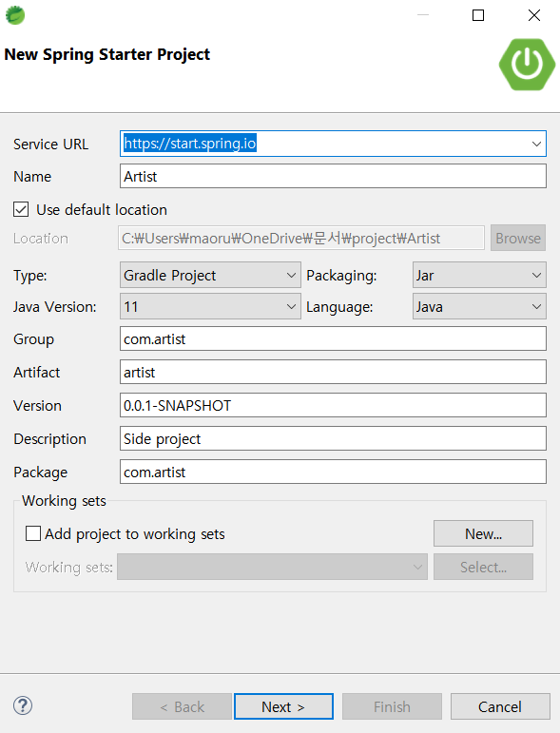Click the Package label
The image size is (560, 733).
coord(40,473)
